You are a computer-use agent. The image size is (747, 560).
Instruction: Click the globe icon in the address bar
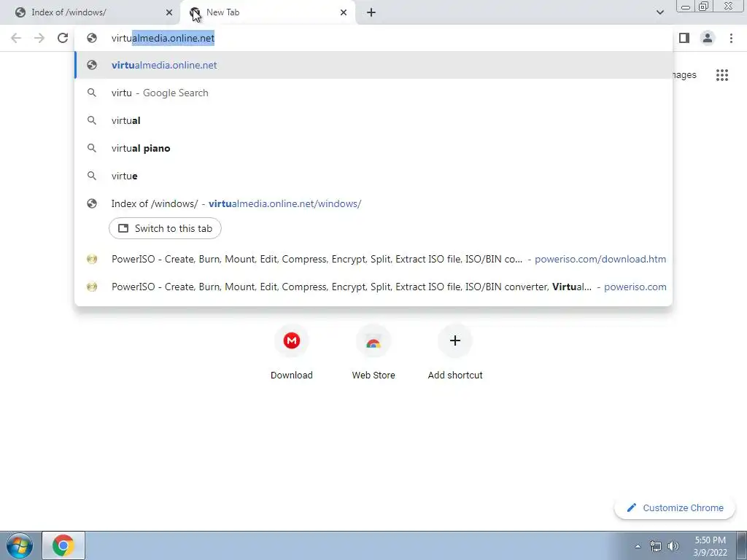pyautogui.click(x=92, y=38)
